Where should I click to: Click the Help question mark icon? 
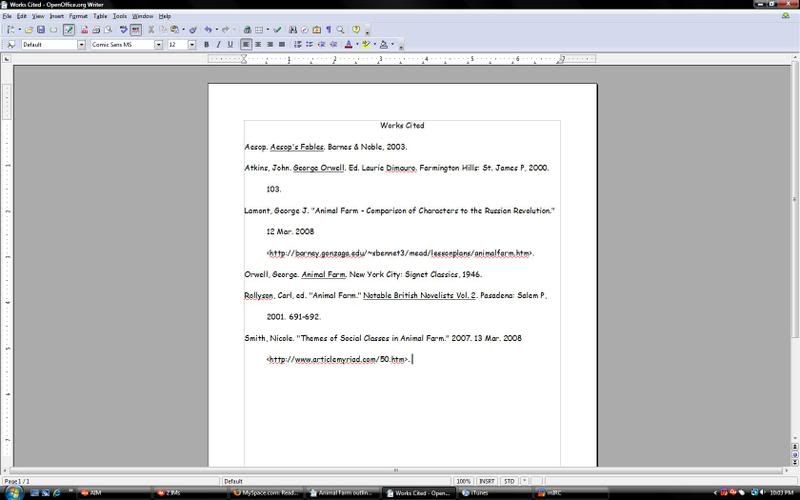(x=356, y=30)
